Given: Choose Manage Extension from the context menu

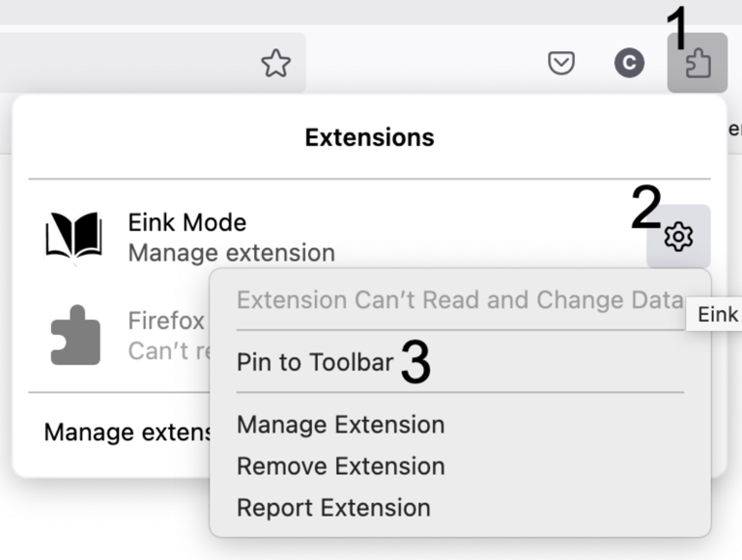Looking at the screenshot, I should [x=340, y=425].
